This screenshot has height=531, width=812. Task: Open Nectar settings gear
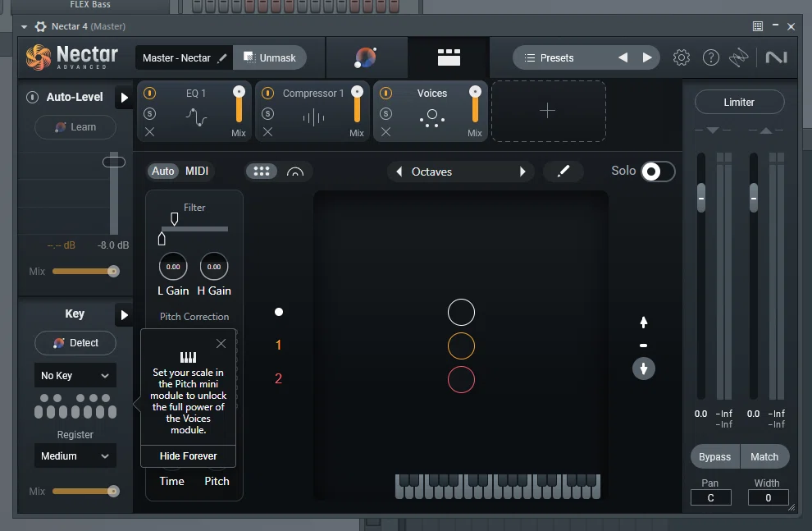(682, 57)
